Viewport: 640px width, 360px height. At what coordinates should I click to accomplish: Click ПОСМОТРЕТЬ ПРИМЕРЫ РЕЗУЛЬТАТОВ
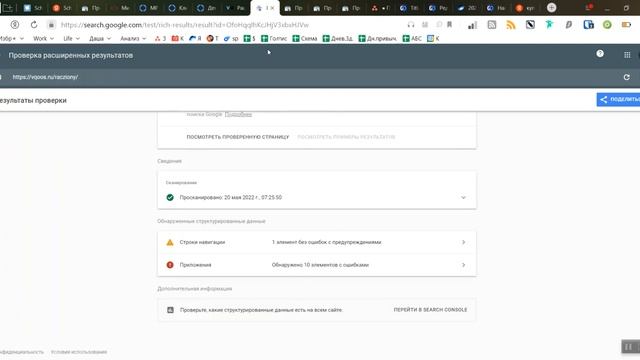click(x=346, y=137)
